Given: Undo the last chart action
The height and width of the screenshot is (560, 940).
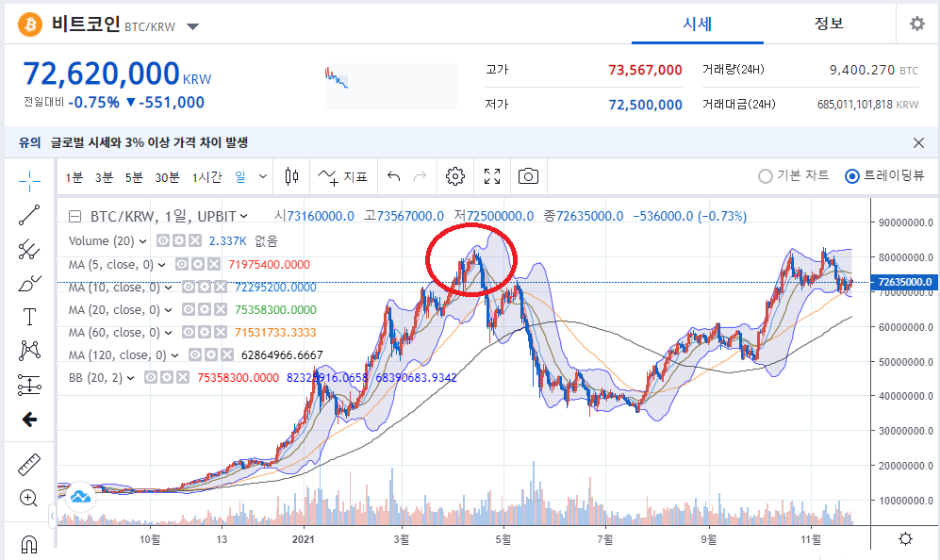Looking at the screenshot, I should tap(393, 176).
